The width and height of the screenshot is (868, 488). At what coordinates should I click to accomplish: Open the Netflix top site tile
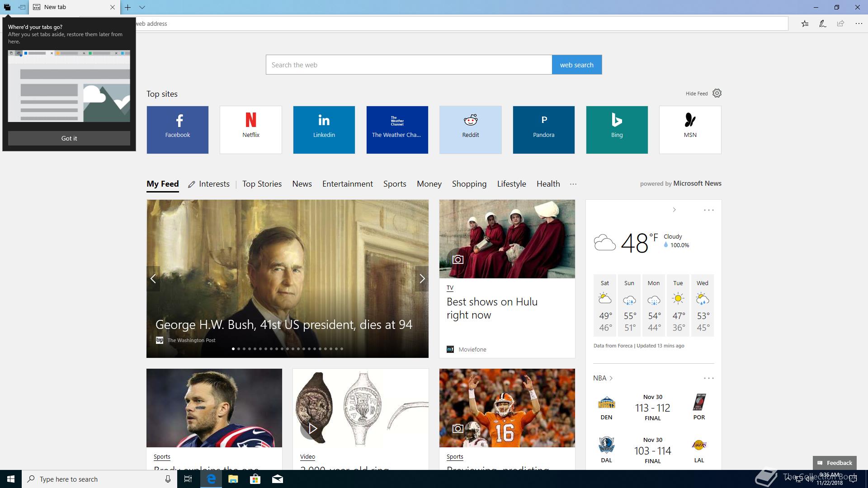(251, 130)
